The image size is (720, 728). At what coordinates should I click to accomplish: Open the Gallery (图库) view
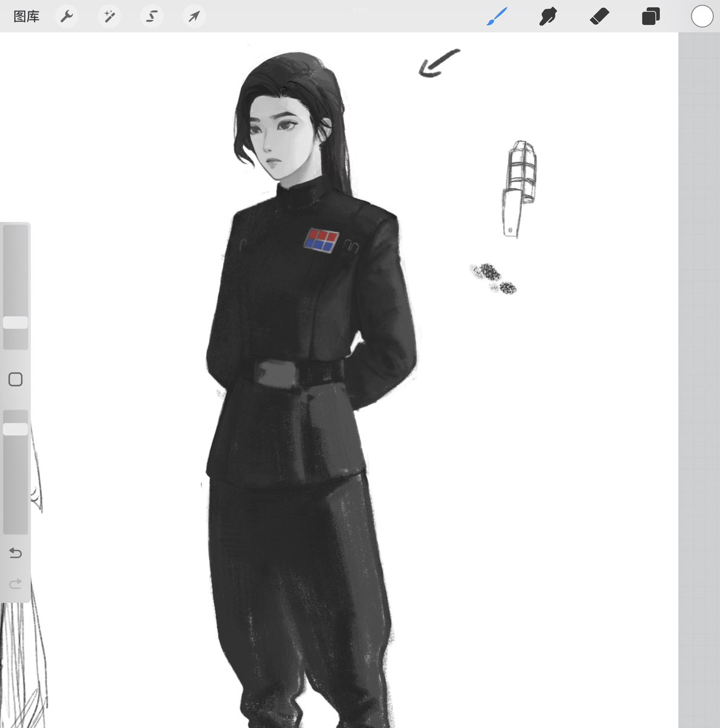pos(26,16)
